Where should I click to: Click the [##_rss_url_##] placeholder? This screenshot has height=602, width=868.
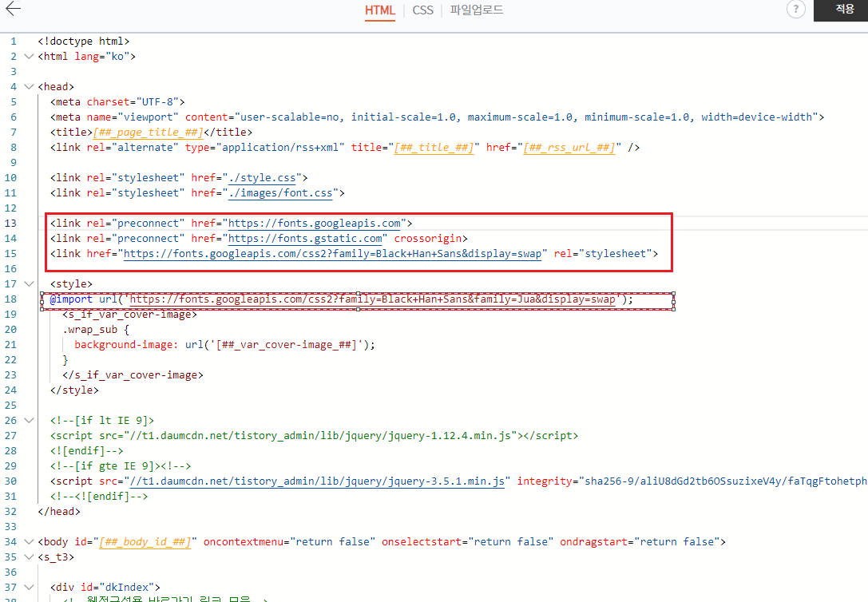point(569,148)
